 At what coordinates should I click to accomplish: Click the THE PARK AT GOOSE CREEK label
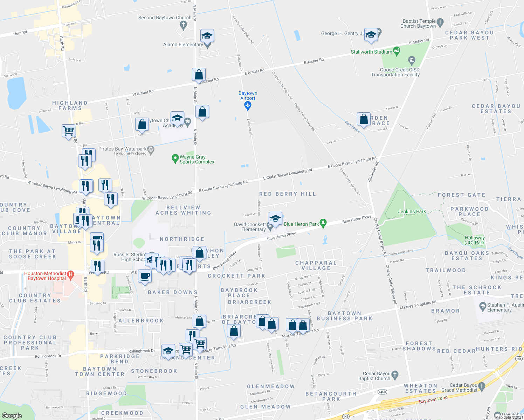(x=33, y=254)
